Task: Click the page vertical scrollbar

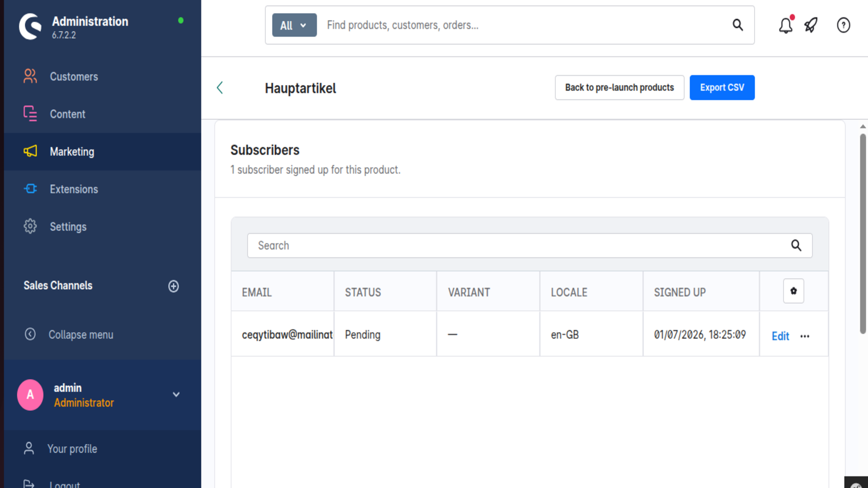Action: (863, 234)
